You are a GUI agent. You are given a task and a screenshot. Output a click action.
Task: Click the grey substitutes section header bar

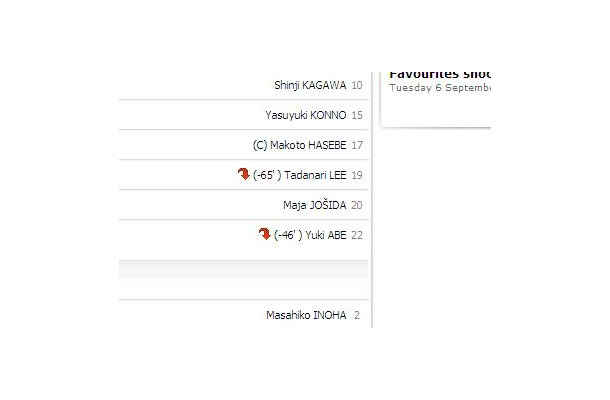[244, 269]
